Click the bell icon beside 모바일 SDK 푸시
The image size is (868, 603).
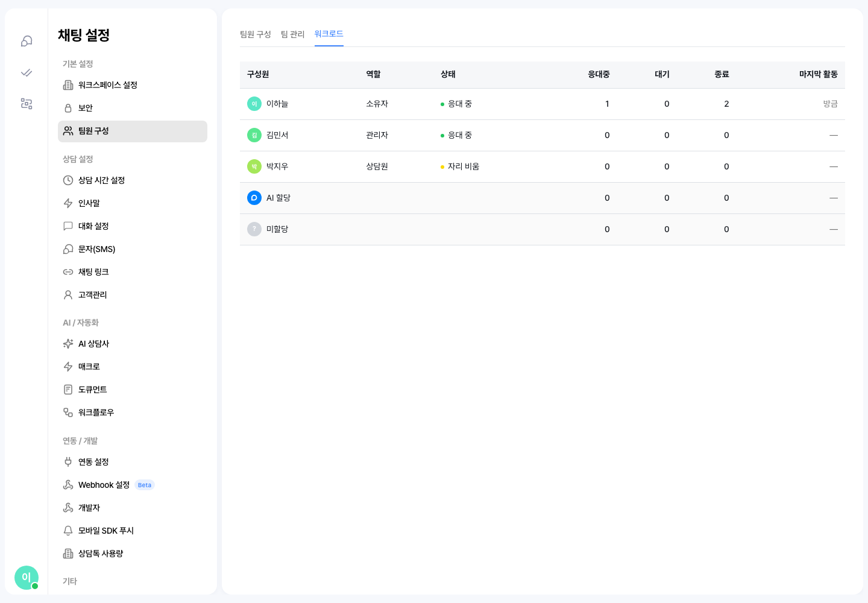tap(68, 531)
